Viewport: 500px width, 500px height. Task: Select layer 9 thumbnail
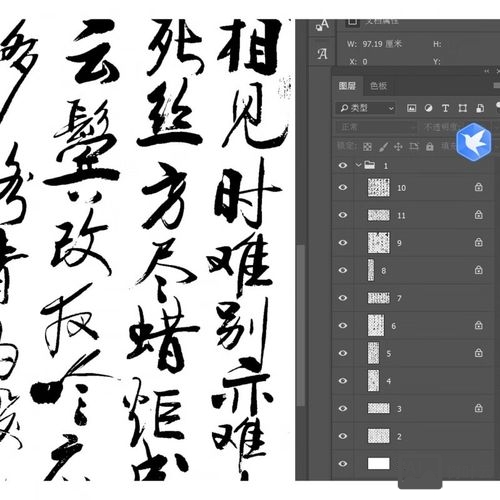pyautogui.click(x=379, y=243)
